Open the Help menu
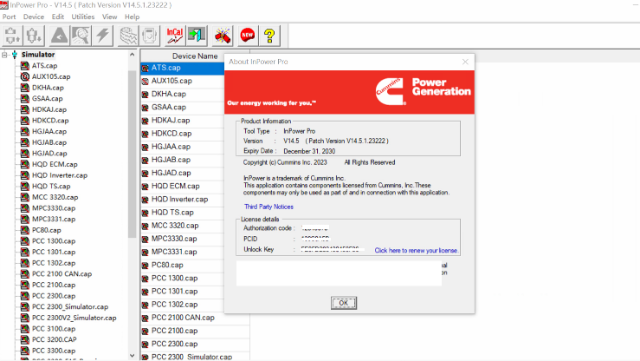Image resolution: width=640 pixels, height=361 pixels. pos(132,17)
